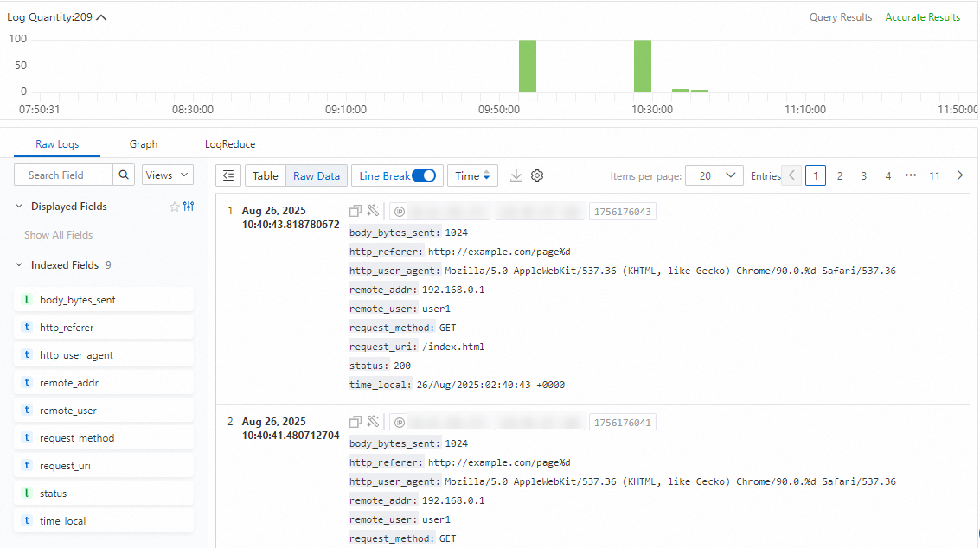The width and height of the screenshot is (980, 548).
Task: Collapse the Indexed Fields section
Action: [19, 265]
